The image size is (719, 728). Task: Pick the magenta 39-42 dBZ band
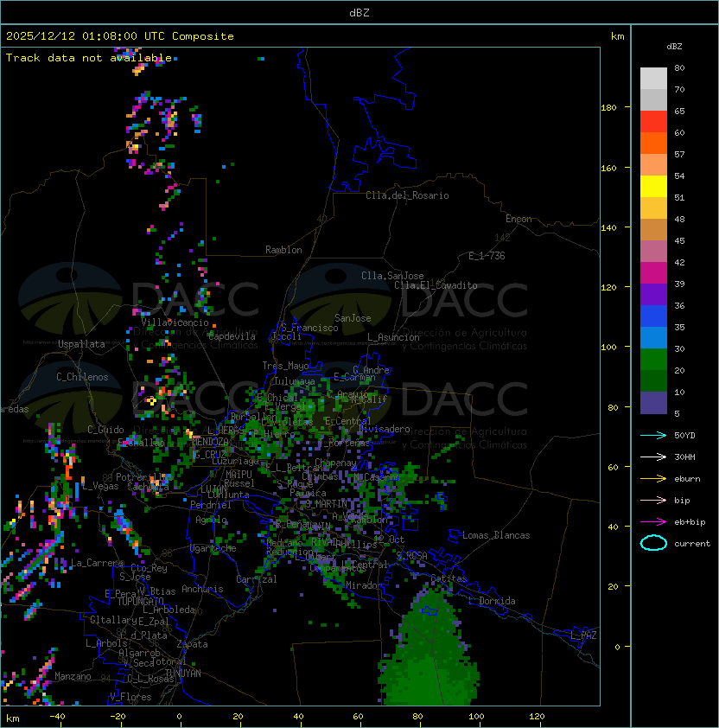[x=653, y=273]
